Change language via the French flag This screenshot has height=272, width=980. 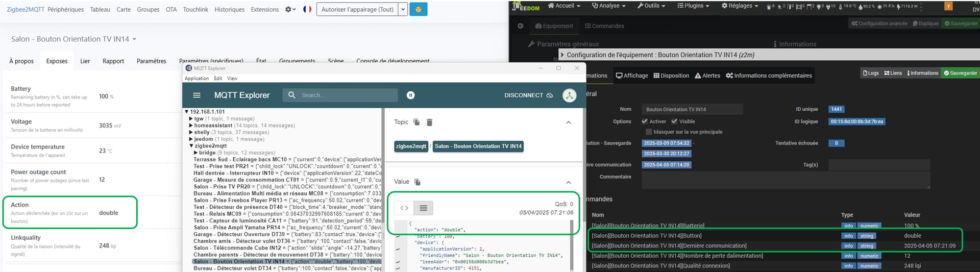tap(307, 9)
